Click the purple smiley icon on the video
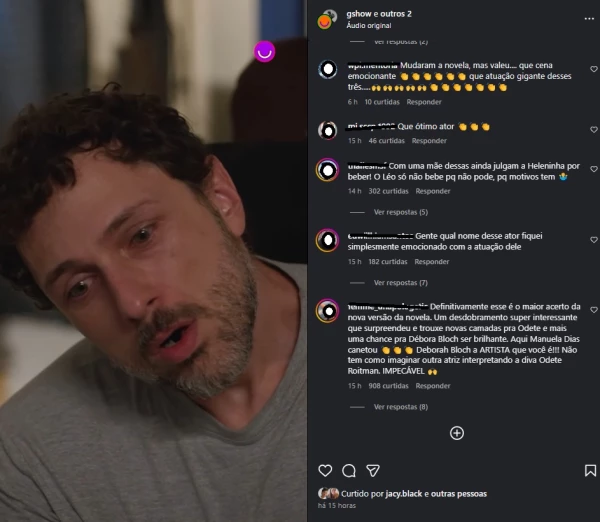This screenshot has width=600, height=522. click(264, 51)
